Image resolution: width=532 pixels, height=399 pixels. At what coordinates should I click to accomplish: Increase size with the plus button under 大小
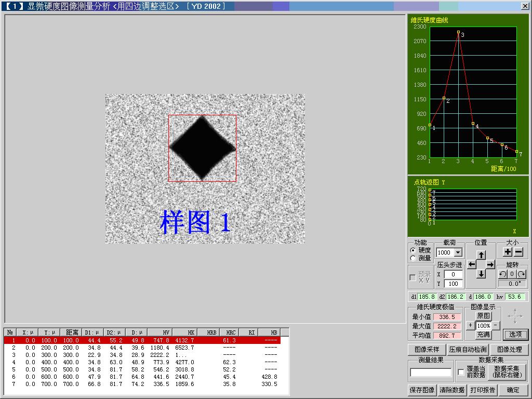508,252
